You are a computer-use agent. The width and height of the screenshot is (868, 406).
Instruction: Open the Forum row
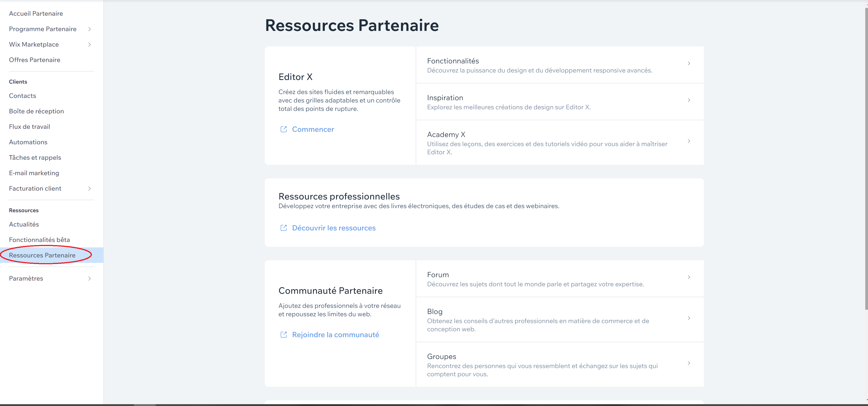coord(560,279)
